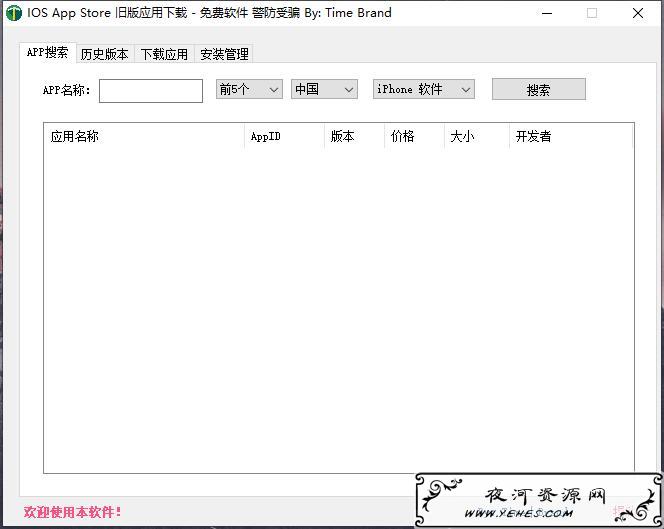Open the 下载应用 tab
The height and width of the screenshot is (529, 664).
click(164, 54)
